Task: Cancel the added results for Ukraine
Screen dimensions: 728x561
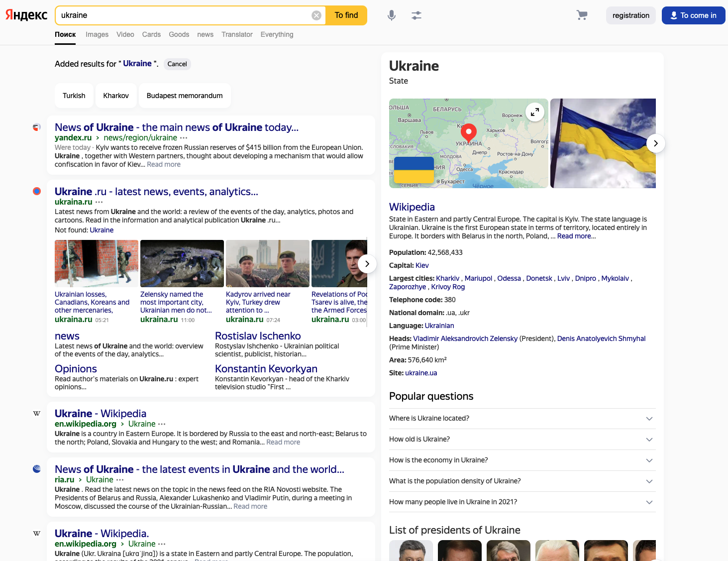Action: [177, 64]
